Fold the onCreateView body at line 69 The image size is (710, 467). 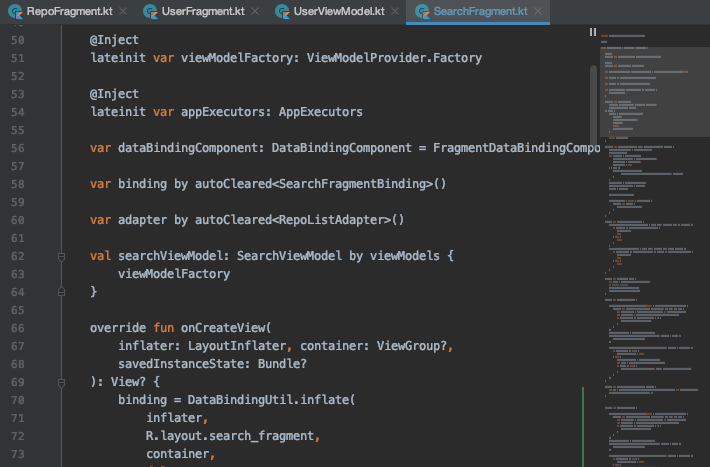pos(62,382)
